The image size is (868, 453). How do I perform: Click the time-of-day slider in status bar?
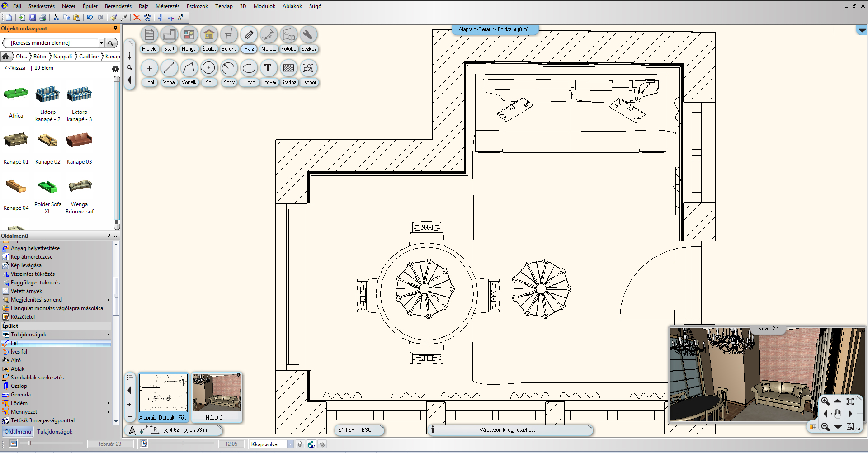[182, 444]
